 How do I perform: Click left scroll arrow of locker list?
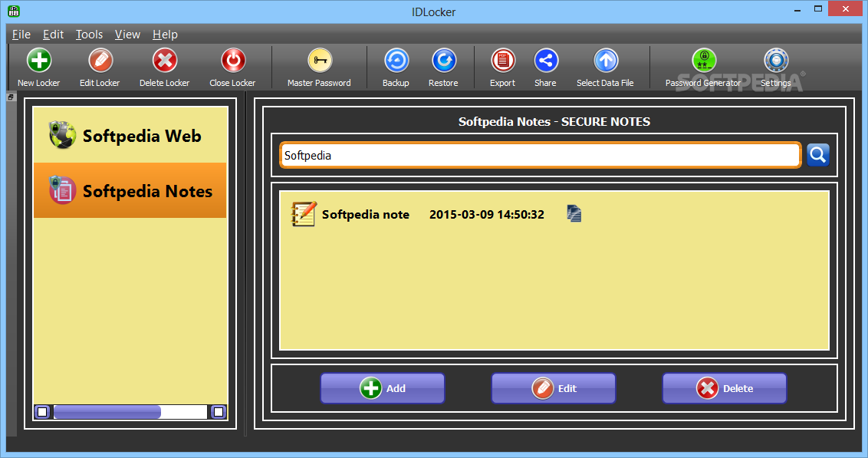coord(42,411)
